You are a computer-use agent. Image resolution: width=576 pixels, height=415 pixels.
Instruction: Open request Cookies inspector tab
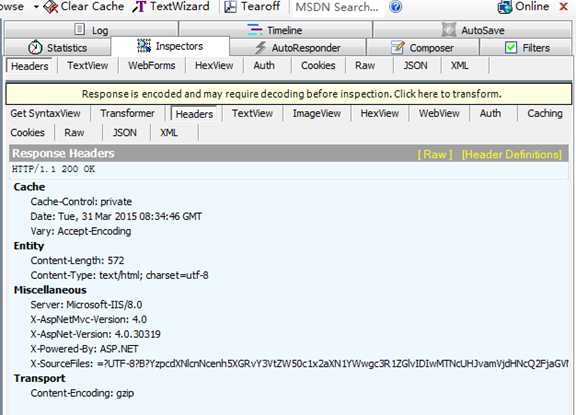[318, 65]
